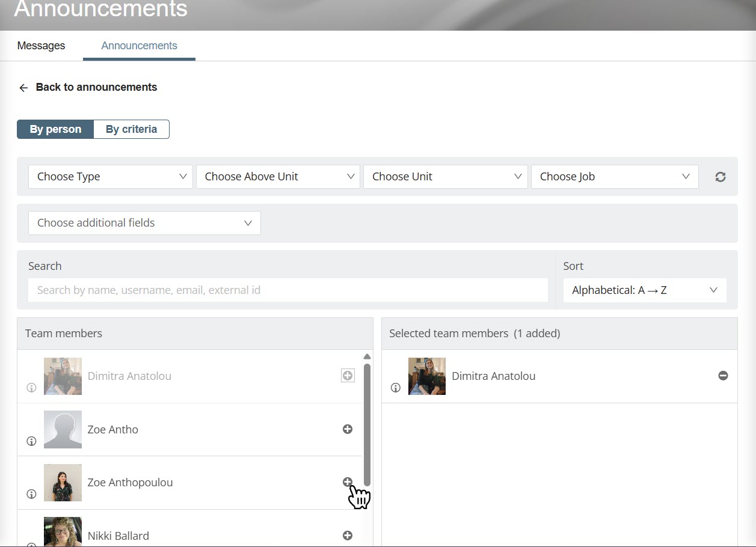Select the By person toggle

point(55,129)
